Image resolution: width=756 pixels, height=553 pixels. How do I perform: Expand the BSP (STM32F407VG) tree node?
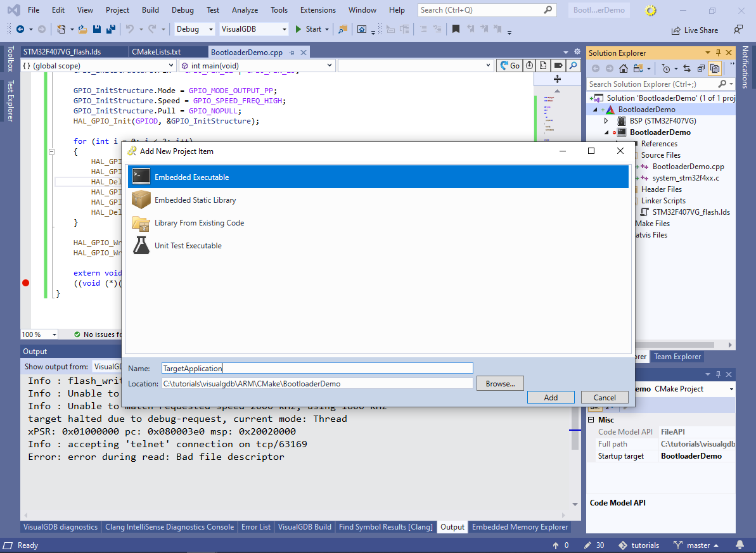pos(606,121)
